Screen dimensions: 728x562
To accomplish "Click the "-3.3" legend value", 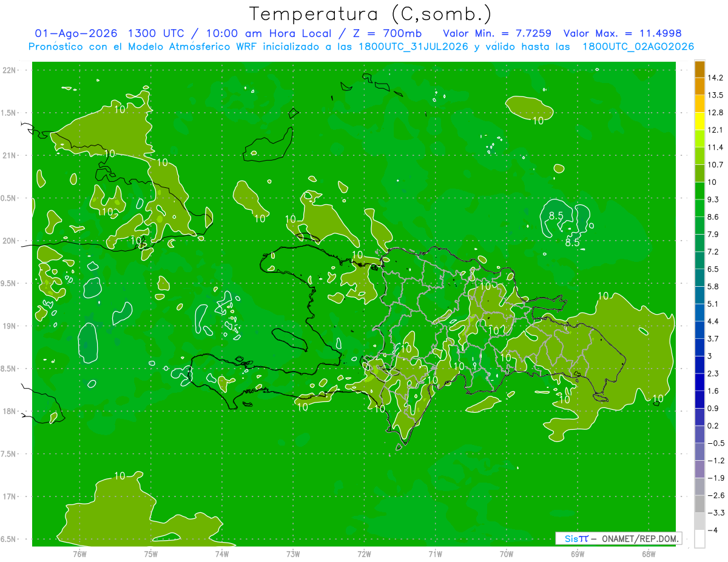I will click(716, 512).
